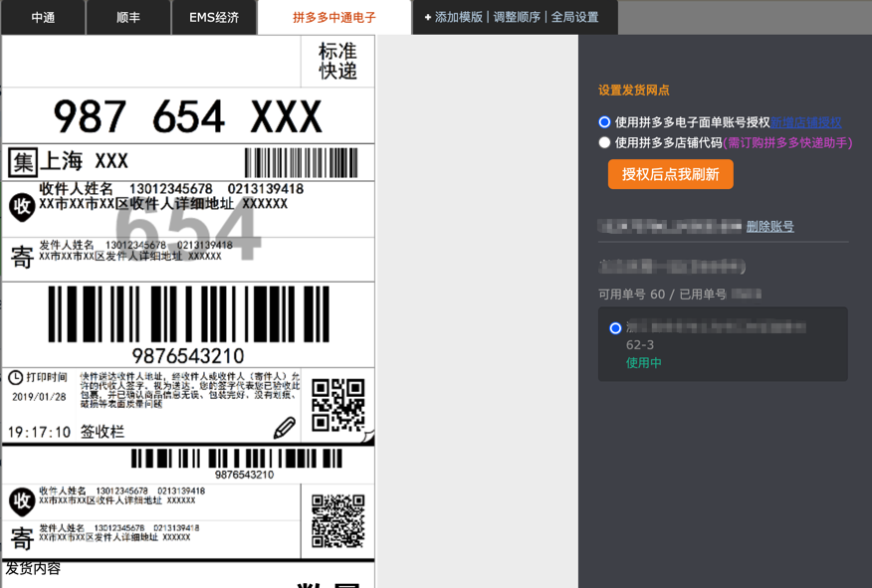The height and width of the screenshot is (588, 872).
Task: Click the upper QR code beside 签收栏
Action: pos(338,405)
